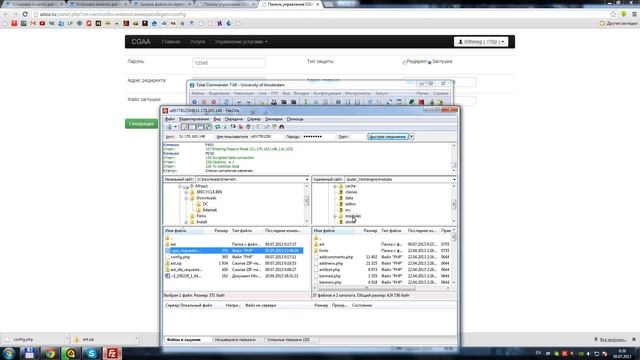Click the Главная link in CGAA navbar
The width and height of the screenshot is (640, 360).
pos(171,42)
